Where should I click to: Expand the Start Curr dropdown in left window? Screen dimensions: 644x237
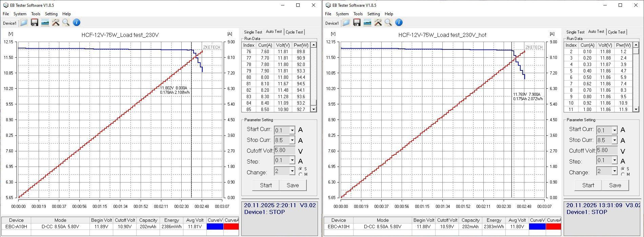point(292,130)
